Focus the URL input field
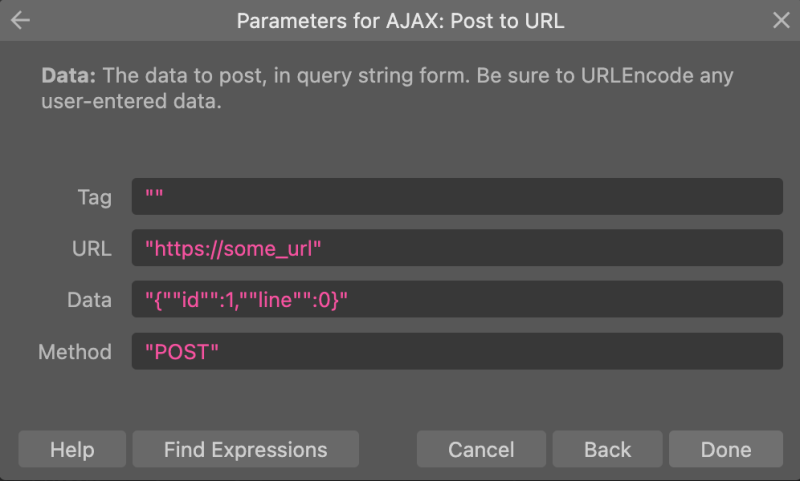 coord(457,248)
